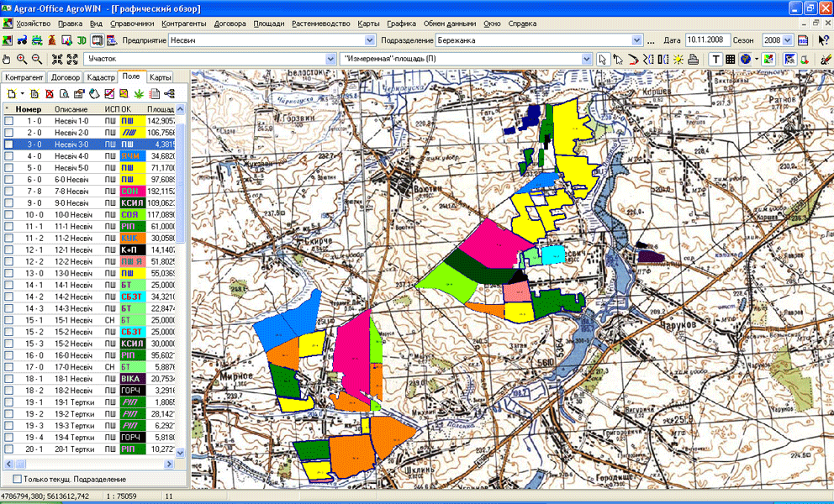The height and width of the screenshot is (504, 834).
Task: Expand the Участок combo box
Action: 330,59
